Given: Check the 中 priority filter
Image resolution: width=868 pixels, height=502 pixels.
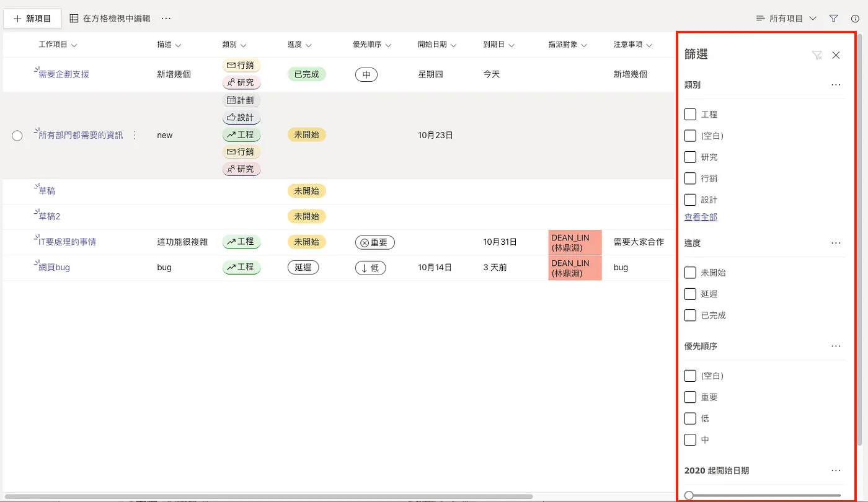Looking at the screenshot, I should pyautogui.click(x=690, y=440).
